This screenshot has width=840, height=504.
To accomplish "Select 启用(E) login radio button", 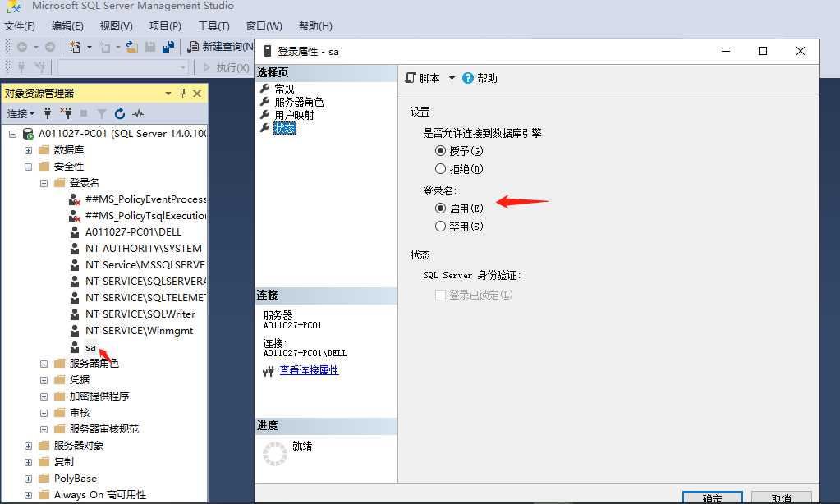I will tap(440, 208).
